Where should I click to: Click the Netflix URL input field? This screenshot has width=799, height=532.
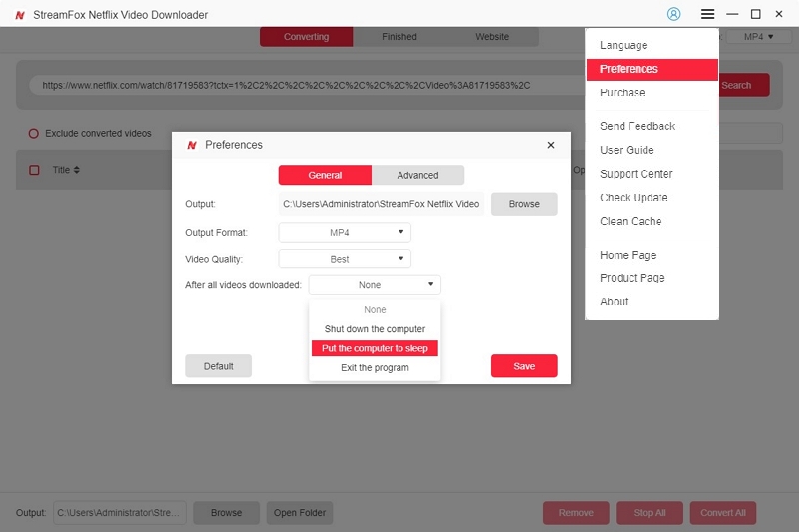[309, 86]
